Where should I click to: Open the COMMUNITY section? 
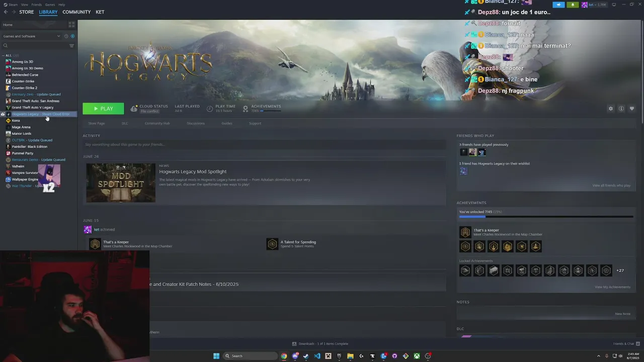(76, 12)
